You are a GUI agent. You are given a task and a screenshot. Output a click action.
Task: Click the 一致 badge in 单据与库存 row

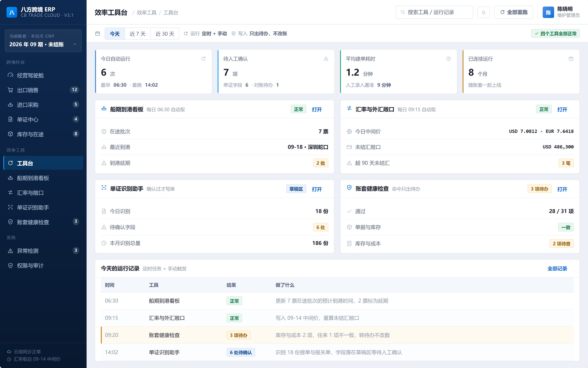(566, 227)
